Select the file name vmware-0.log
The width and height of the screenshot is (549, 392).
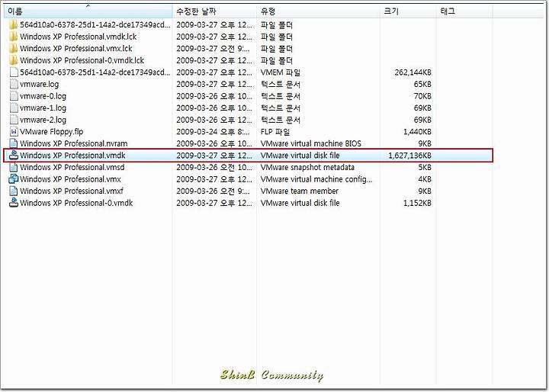tap(43, 96)
